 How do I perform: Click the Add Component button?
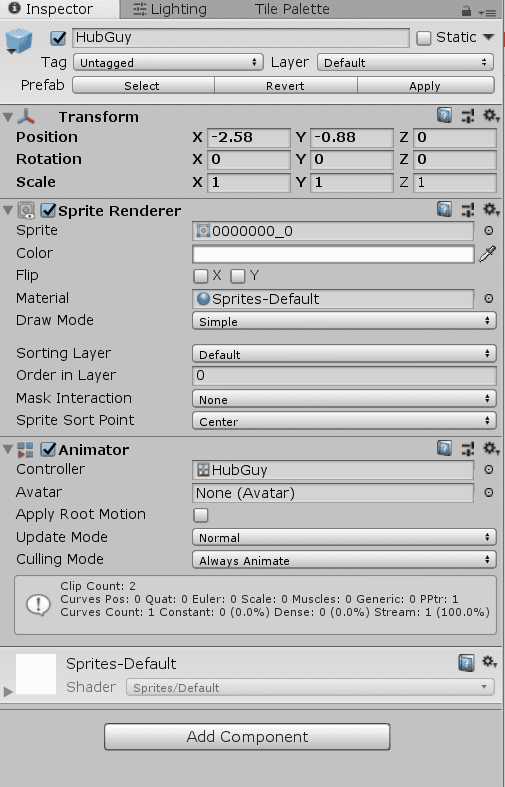[x=247, y=737]
